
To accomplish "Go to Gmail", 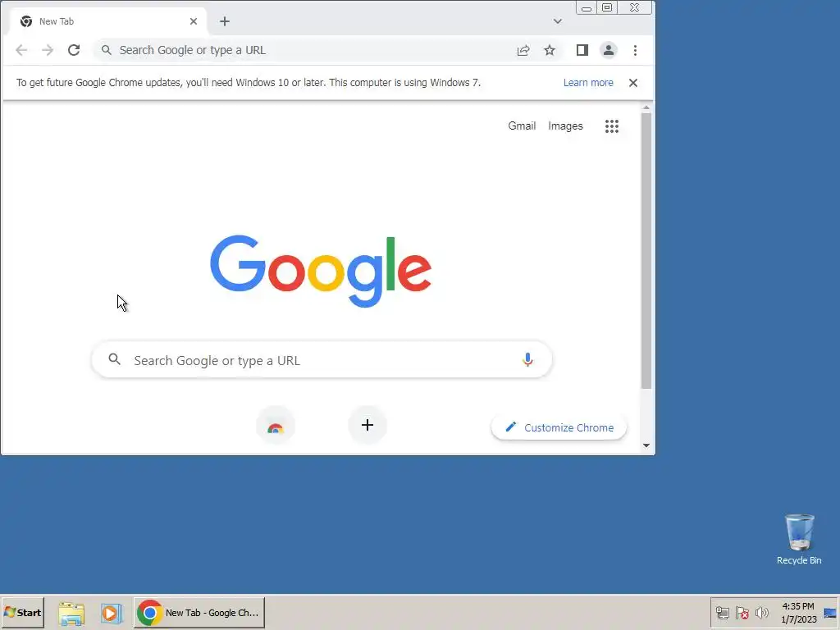I will click(x=522, y=126).
